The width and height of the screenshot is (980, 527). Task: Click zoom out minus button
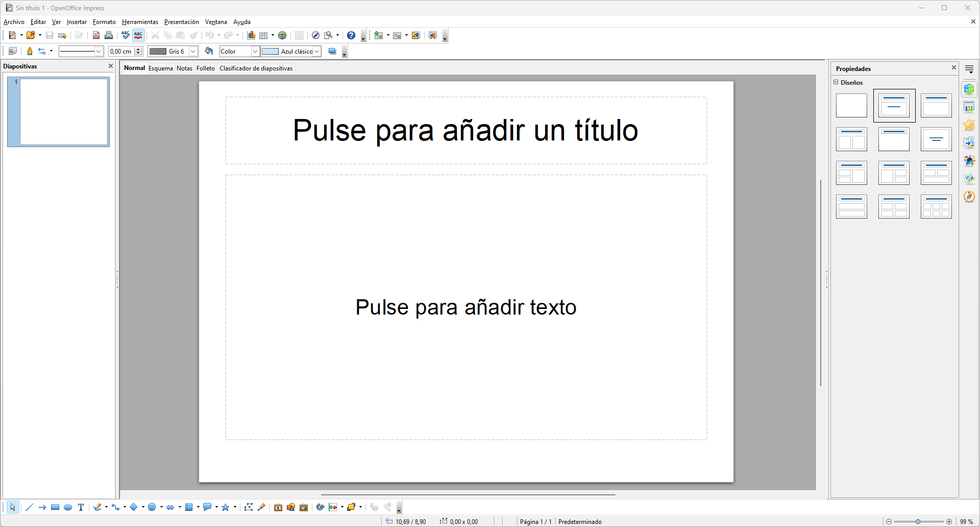(x=889, y=521)
